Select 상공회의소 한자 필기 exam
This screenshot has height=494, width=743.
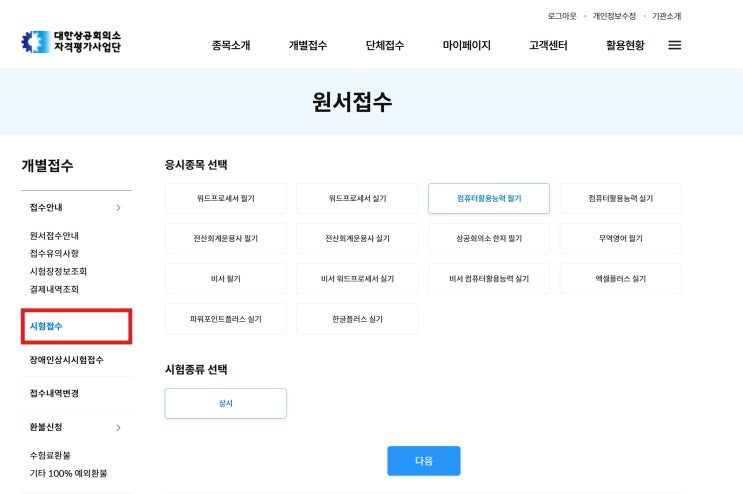(x=489, y=238)
